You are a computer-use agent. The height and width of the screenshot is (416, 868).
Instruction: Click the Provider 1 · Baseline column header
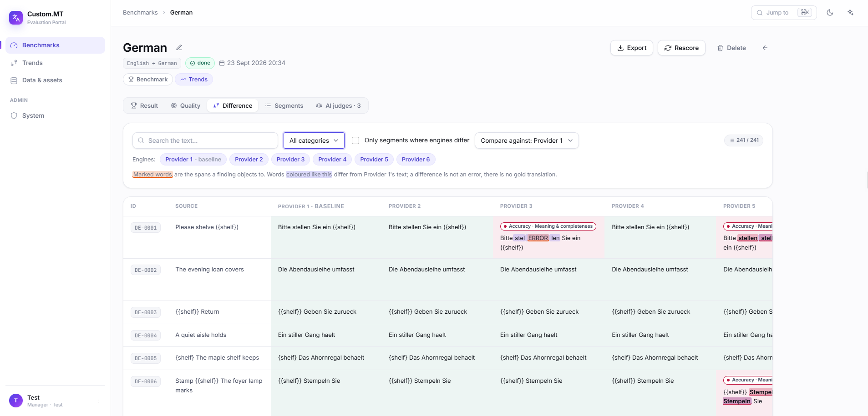(x=311, y=206)
